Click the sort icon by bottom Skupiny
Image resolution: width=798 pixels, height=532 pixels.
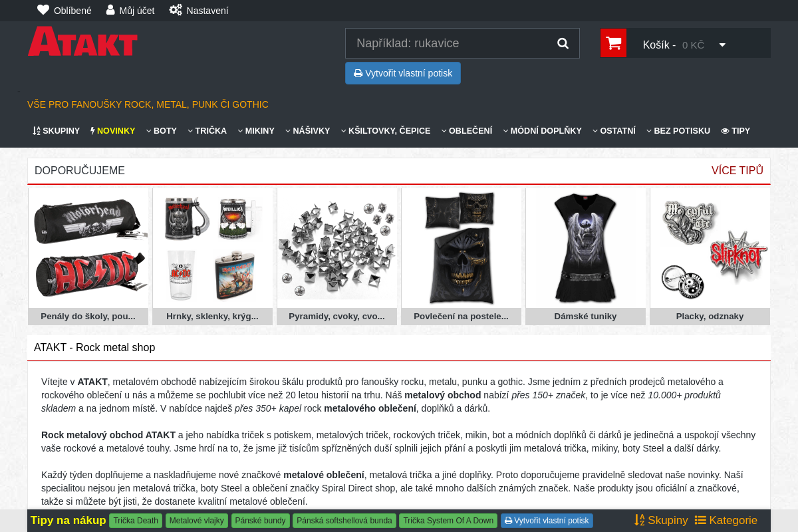tap(640, 520)
